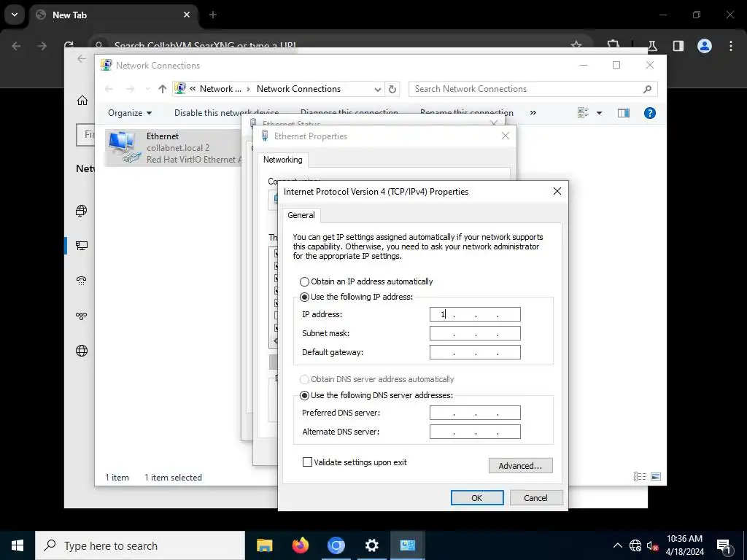Image resolution: width=747 pixels, height=560 pixels.
Task: Toggle Chrome side panel icon
Action: 678,46
